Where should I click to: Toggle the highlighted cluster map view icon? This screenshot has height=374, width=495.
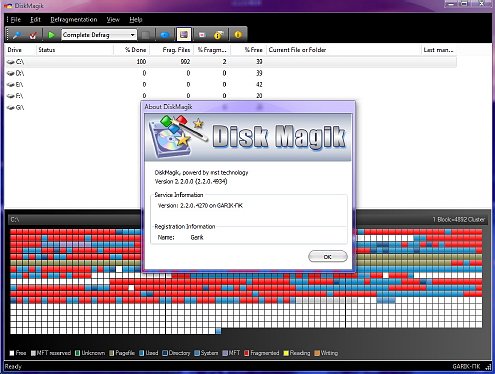(x=184, y=34)
